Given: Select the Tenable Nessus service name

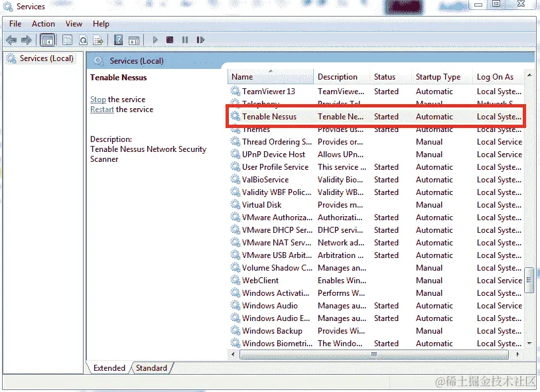Looking at the screenshot, I should tap(269, 117).
